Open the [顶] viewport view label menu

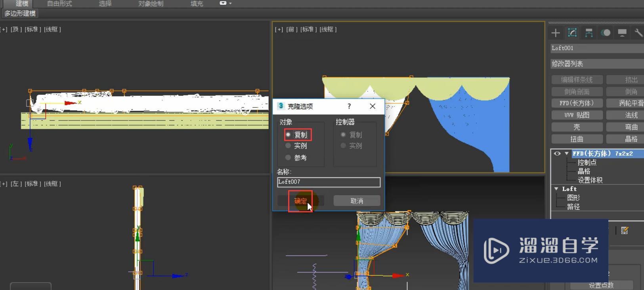tap(16, 29)
